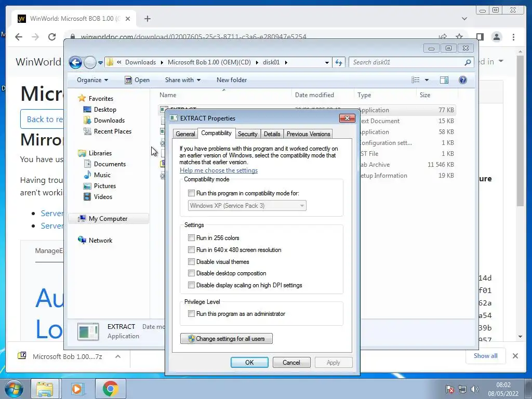Switch to the Details tab

pos(272,134)
